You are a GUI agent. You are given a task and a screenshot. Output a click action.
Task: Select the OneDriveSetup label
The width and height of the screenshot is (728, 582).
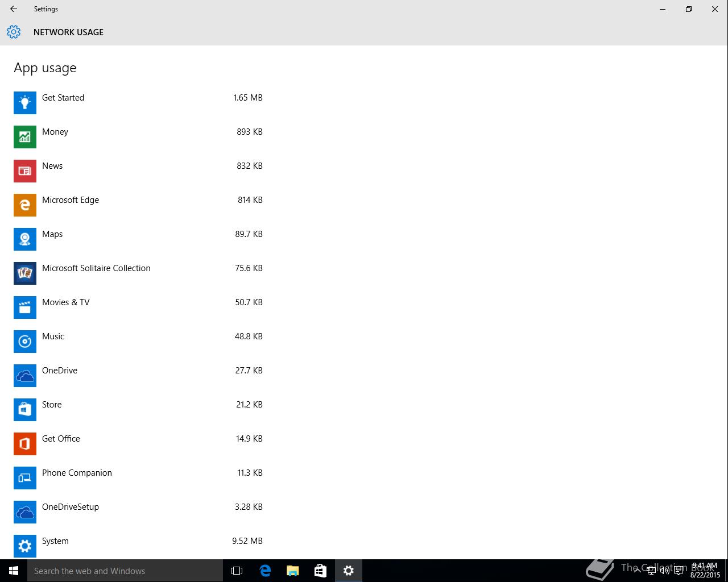tap(71, 507)
